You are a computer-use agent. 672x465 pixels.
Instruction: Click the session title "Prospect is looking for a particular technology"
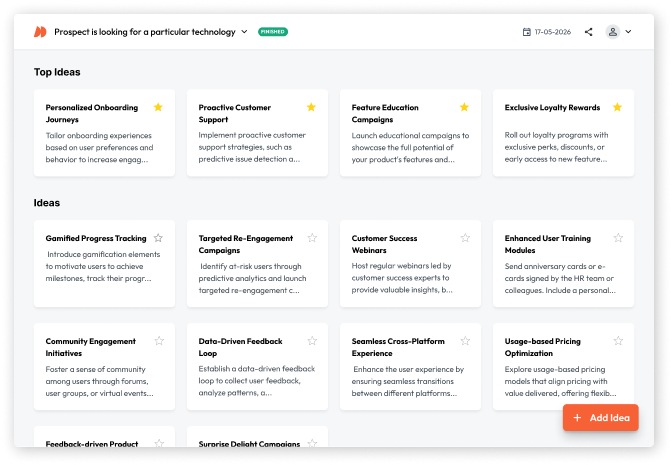click(145, 32)
